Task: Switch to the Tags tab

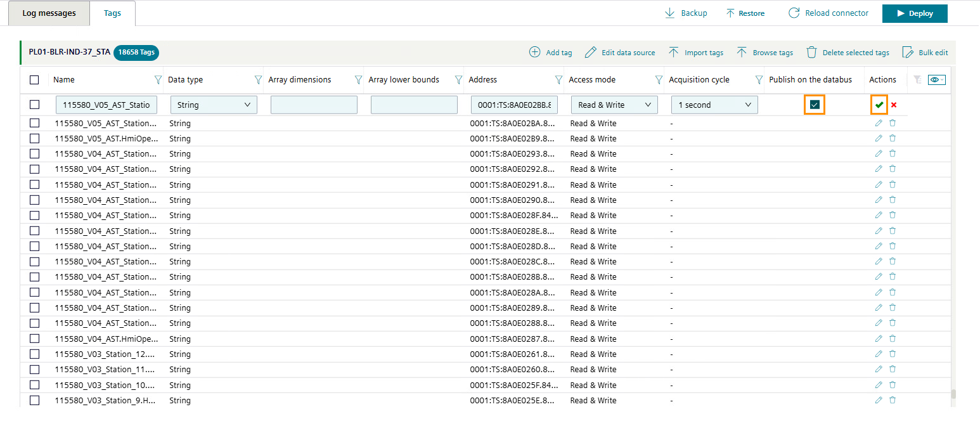Action: click(x=112, y=13)
